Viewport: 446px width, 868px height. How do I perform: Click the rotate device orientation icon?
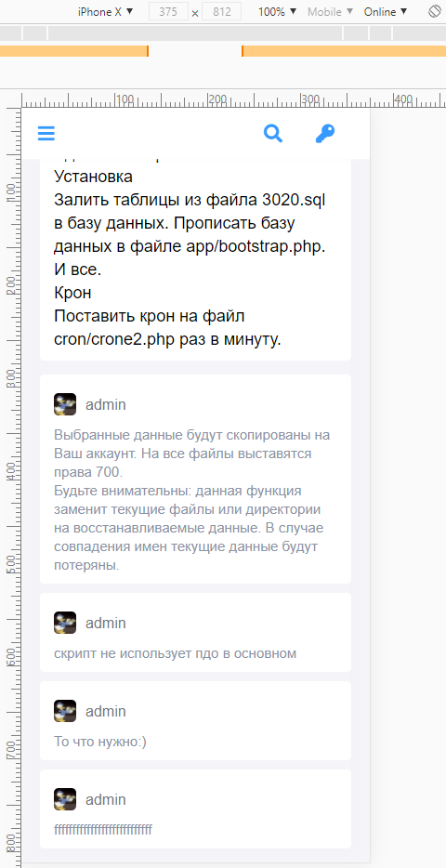coord(435,12)
